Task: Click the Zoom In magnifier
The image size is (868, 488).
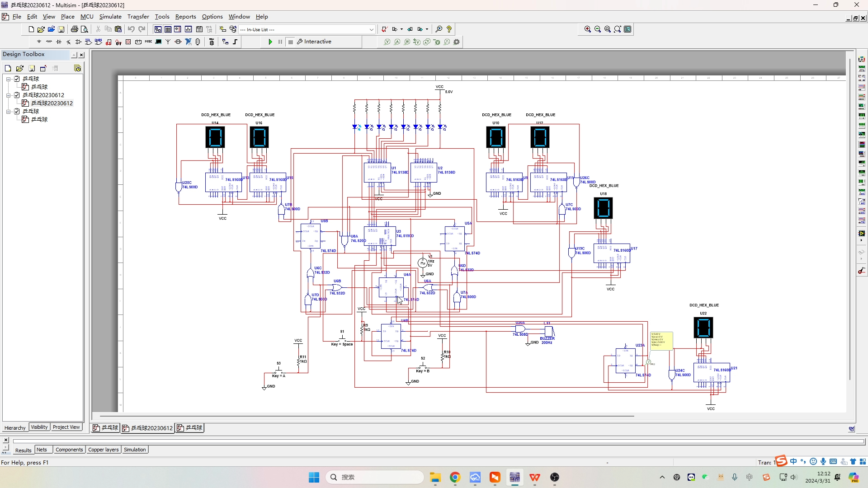Action: click(588, 29)
